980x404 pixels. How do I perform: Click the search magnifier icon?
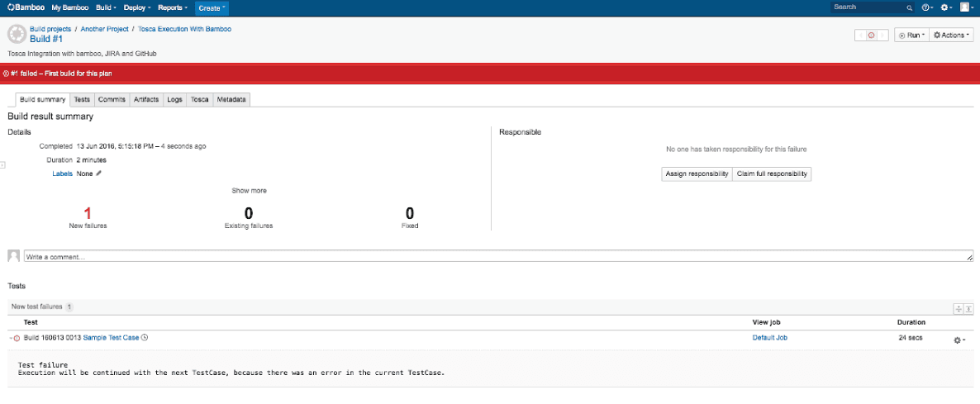pos(909,7)
